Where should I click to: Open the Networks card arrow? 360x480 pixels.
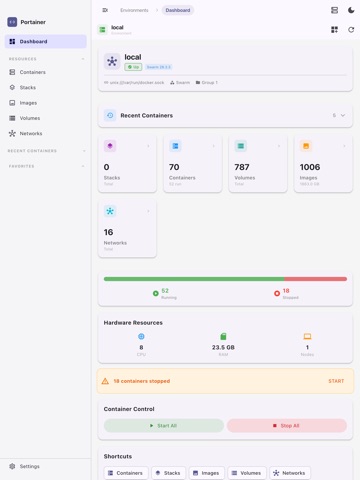(148, 211)
